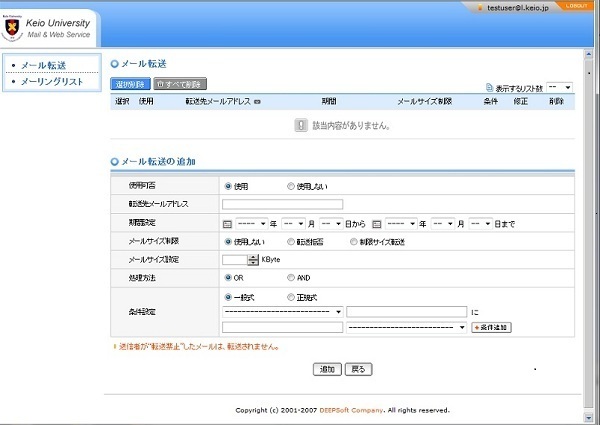Open the start date calendar icon
This screenshot has height=425, width=600.
coord(227,223)
